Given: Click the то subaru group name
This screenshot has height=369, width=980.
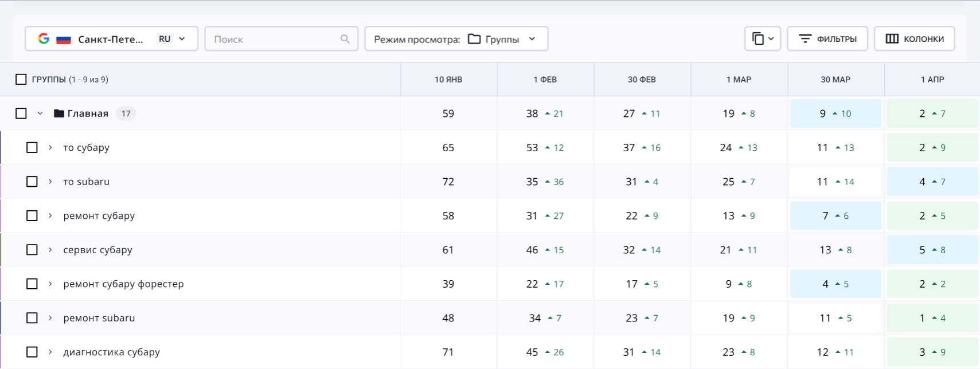Looking at the screenshot, I should pos(87,182).
